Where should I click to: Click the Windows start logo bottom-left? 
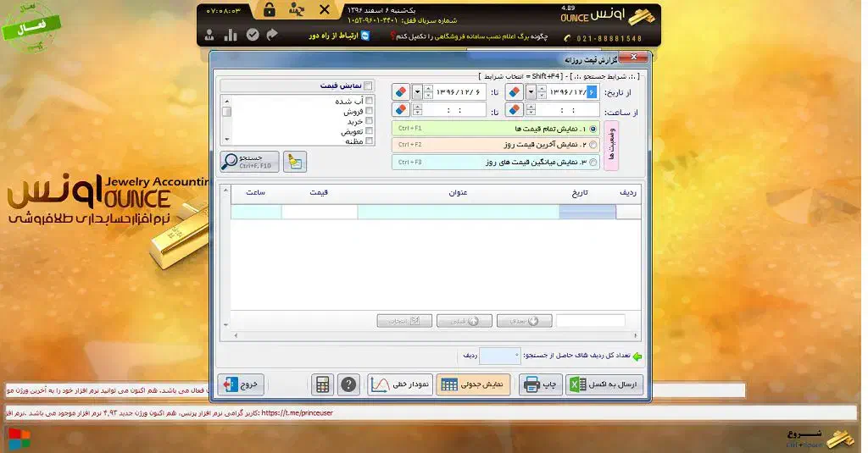coord(19,439)
